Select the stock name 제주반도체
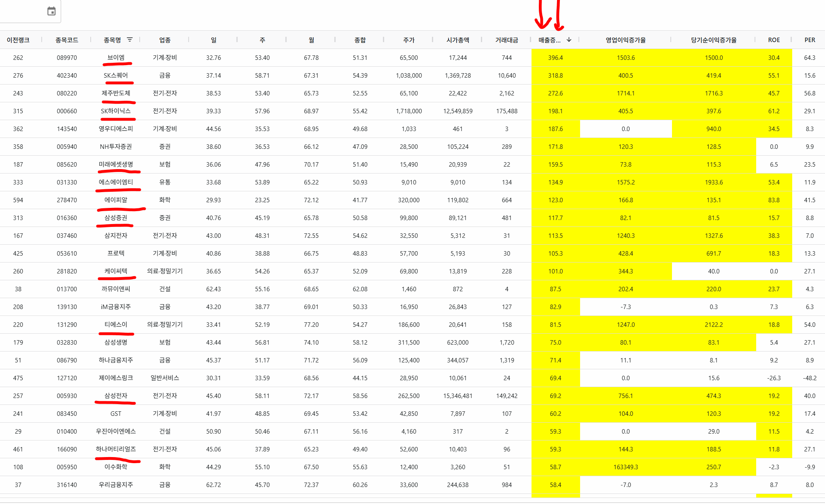 tap(116, 93)
